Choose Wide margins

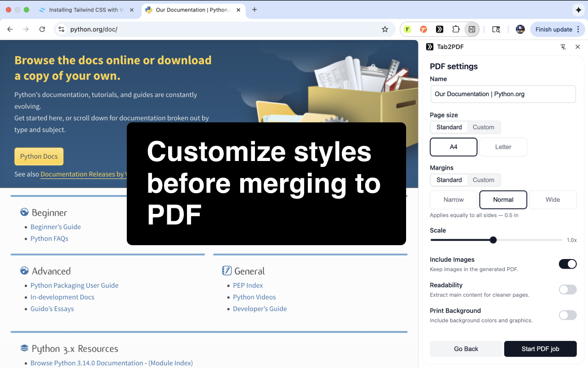coord(553,200)
